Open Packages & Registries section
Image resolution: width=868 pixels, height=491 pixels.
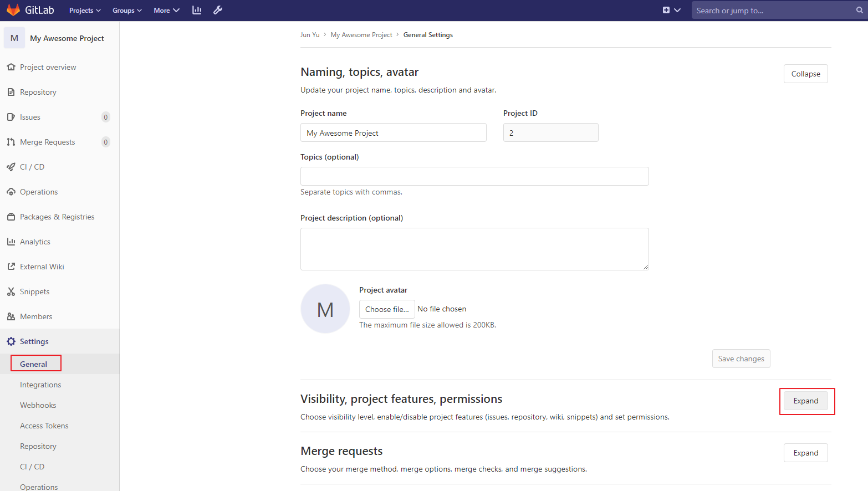pyautogui.click(x=57, y=217)
